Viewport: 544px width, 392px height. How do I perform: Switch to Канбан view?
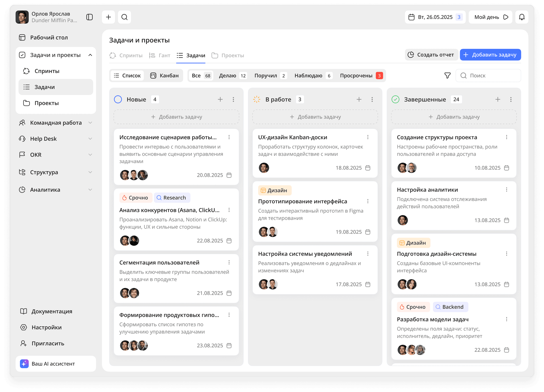coord(164,75)
